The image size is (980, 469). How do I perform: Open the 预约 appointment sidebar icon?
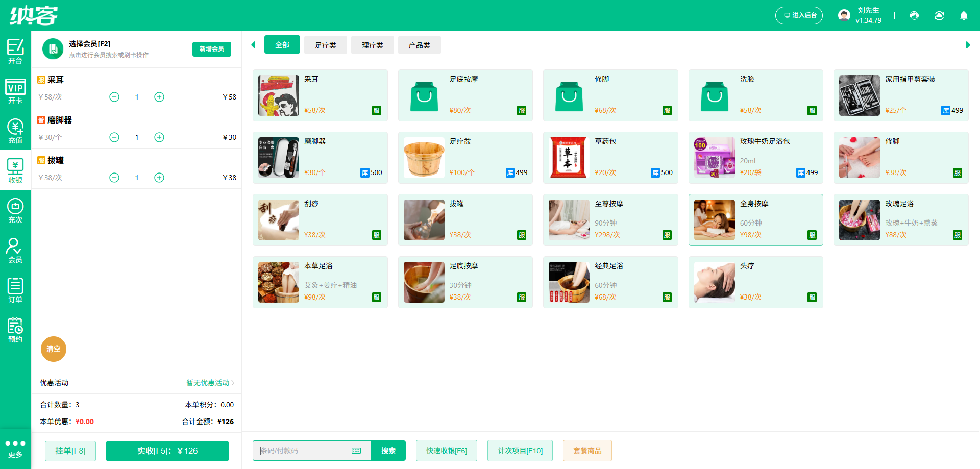pyautogui.click(x=15, y=330)
